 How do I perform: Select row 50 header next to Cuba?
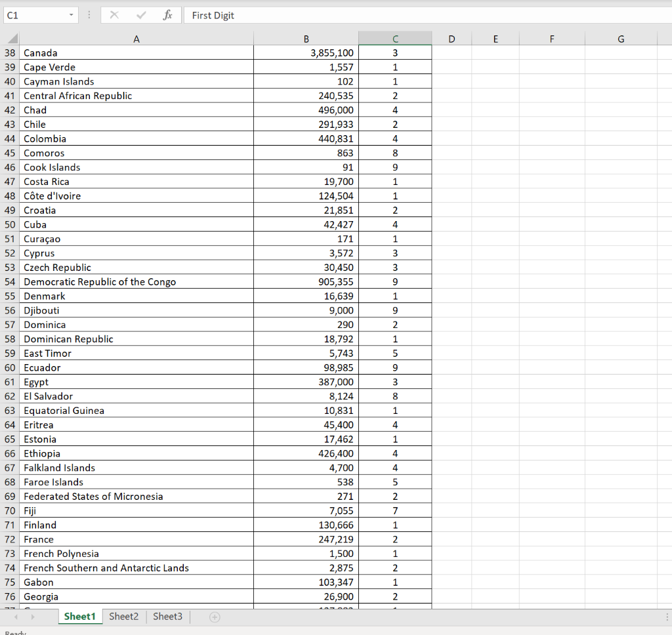pos(10,224)
